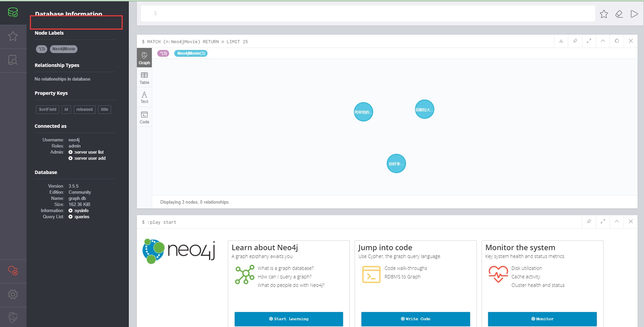644x327 pixels.
Task: Rerun the MATCH query frame
Action: pyautogui.click(x=617, y=41)
